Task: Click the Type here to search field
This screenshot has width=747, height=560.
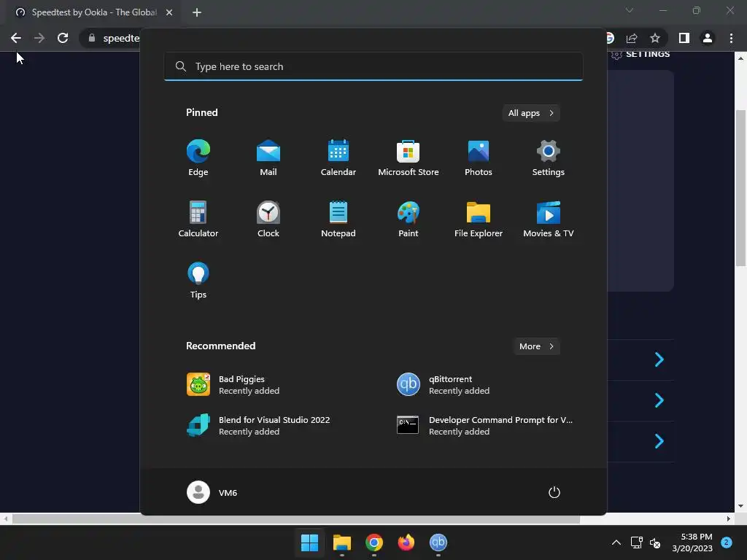Action: click(x=373, y=66)
